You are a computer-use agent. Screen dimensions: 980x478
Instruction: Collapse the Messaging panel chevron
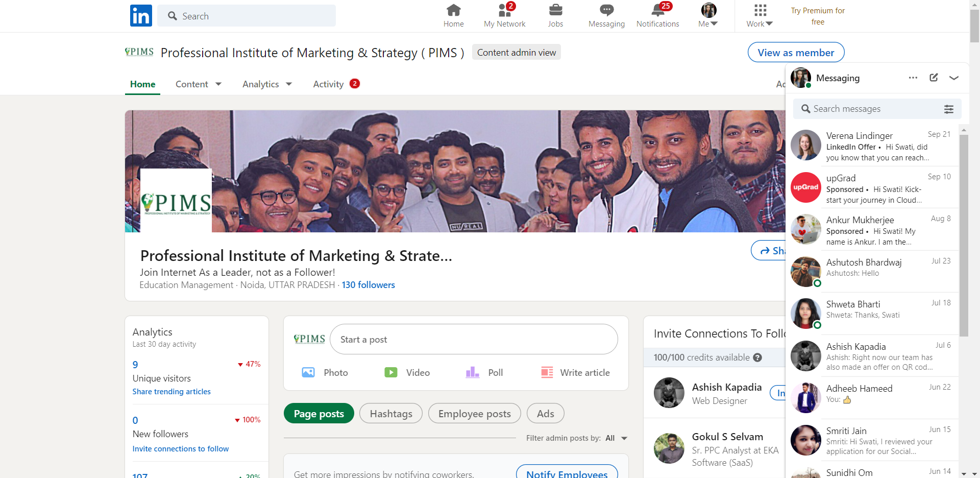[954, 78]
